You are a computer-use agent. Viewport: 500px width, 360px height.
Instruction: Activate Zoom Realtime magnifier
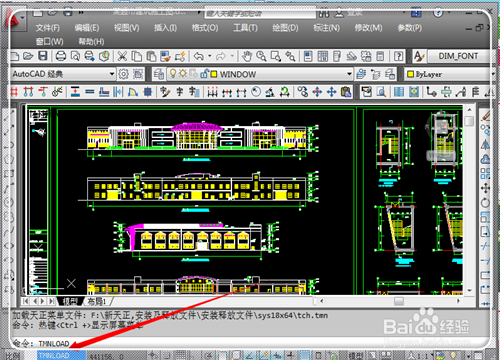point(261,56)
